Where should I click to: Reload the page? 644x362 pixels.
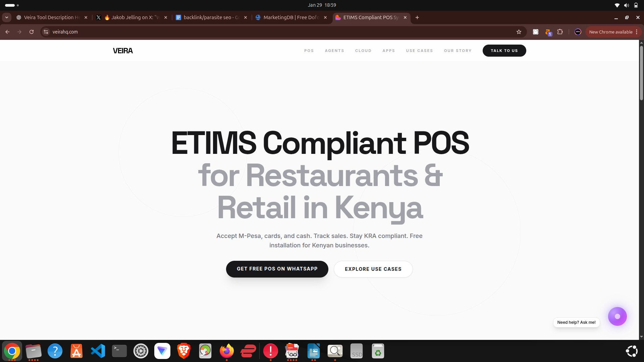[x=32, y=32]
